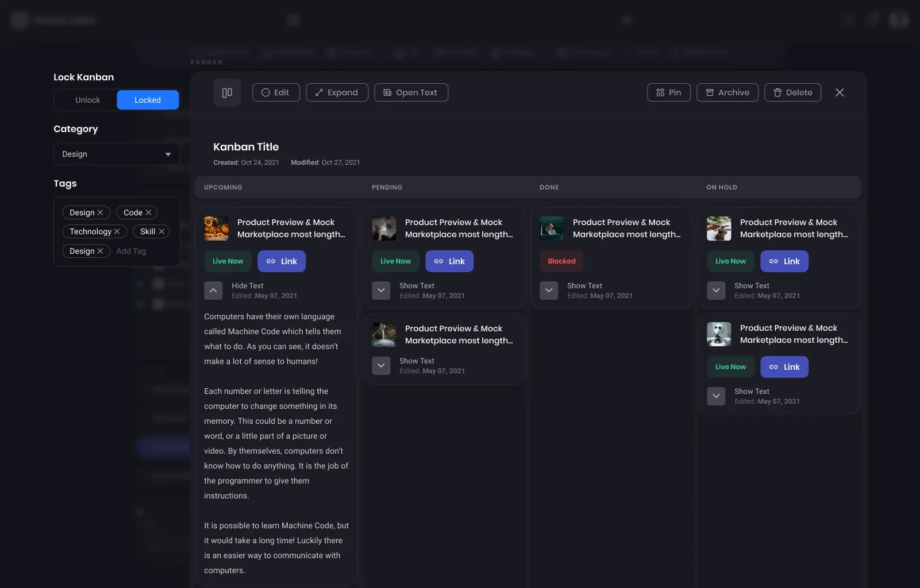Select the Unlock option
Screen dimensions: 920x588
tap(87, 100)
